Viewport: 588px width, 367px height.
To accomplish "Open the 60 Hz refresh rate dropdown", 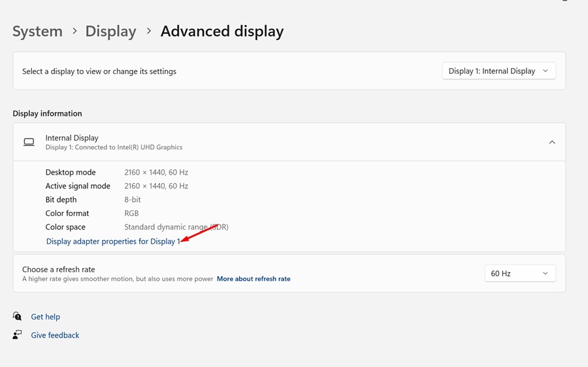I will [x=520, y=273].
